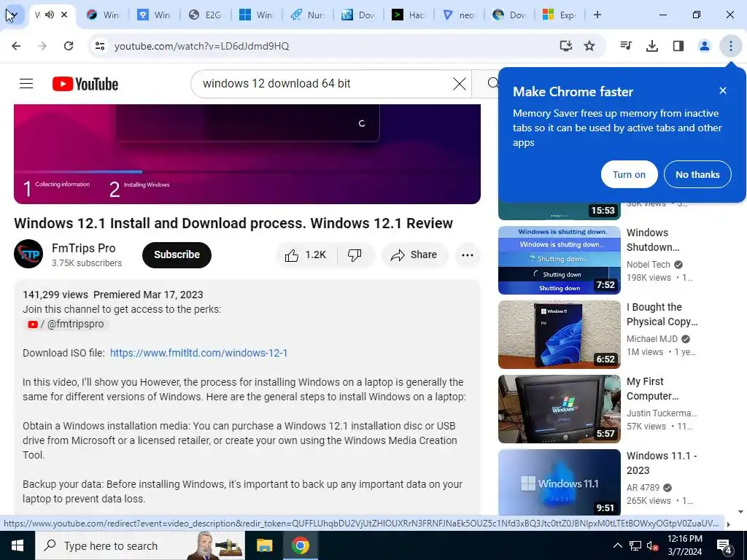This screenshot has width=747, height=560.
Task: Open YouTube hamburger guide menu
Action: pos(26,84)
